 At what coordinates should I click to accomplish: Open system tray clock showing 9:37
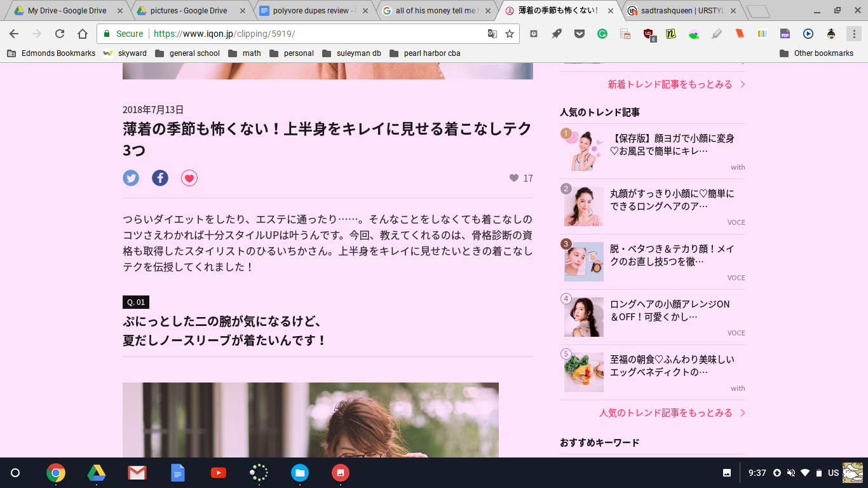pyautogui.click(x=757, y=473)
